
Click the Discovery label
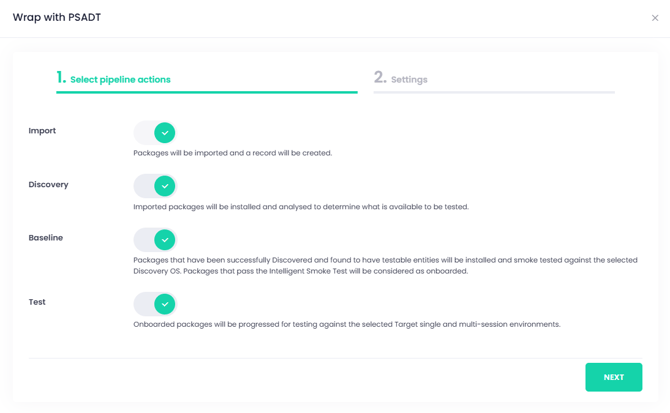click(x=48, y=185)
